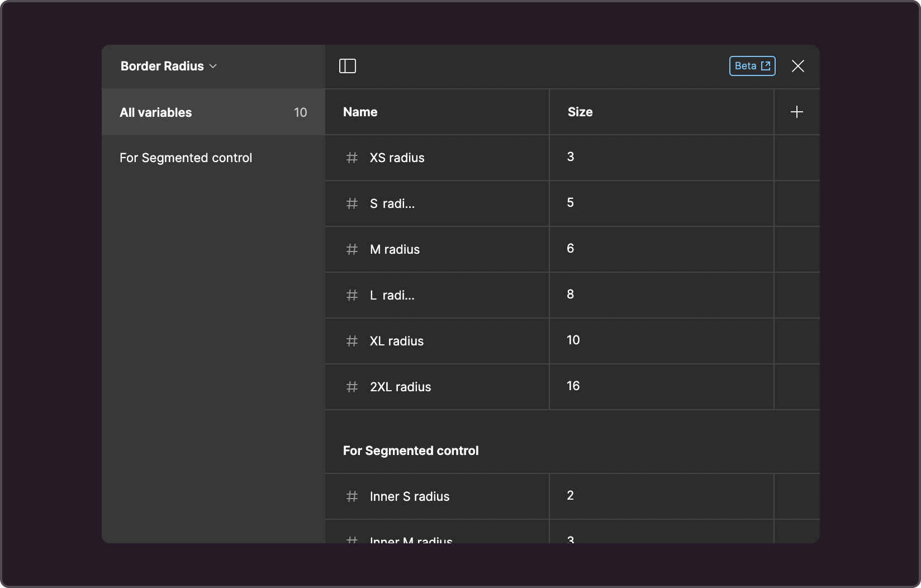Select the Inner S radius variable name
This screenshot has height=588, width=921.
[x=410, y=496]
